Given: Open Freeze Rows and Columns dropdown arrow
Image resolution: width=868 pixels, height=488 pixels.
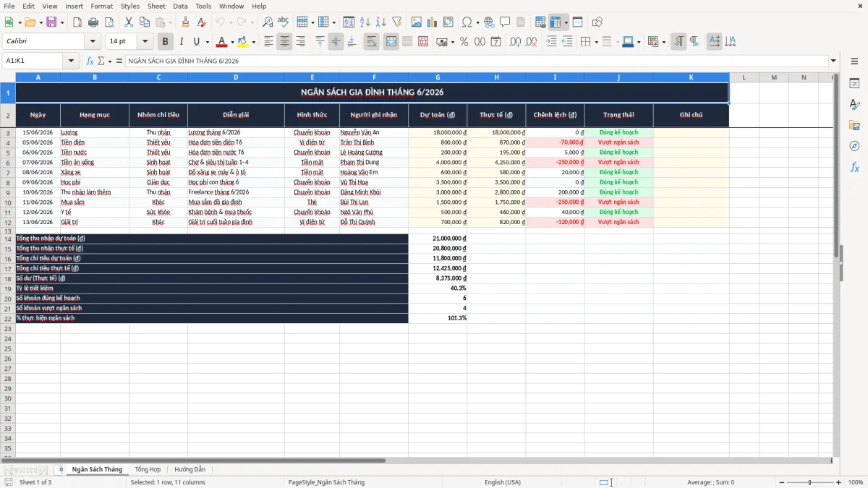Looking at the screenshot, I should click(x=566, y=22).
